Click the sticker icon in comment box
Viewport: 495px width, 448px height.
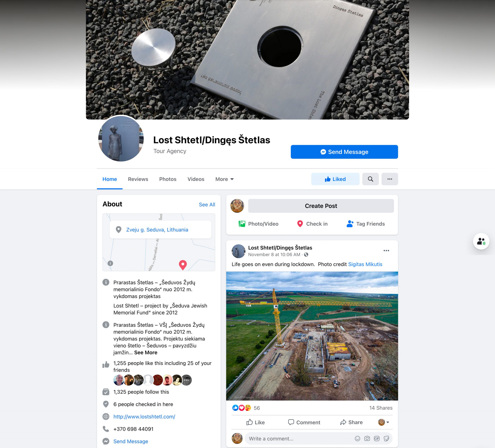(x=386, y=438)
